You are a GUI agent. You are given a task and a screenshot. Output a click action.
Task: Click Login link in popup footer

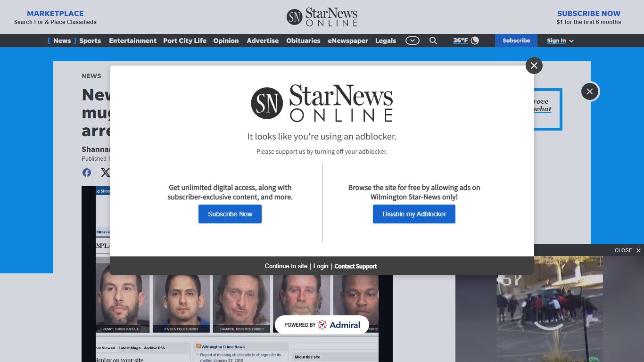point(321,266)
